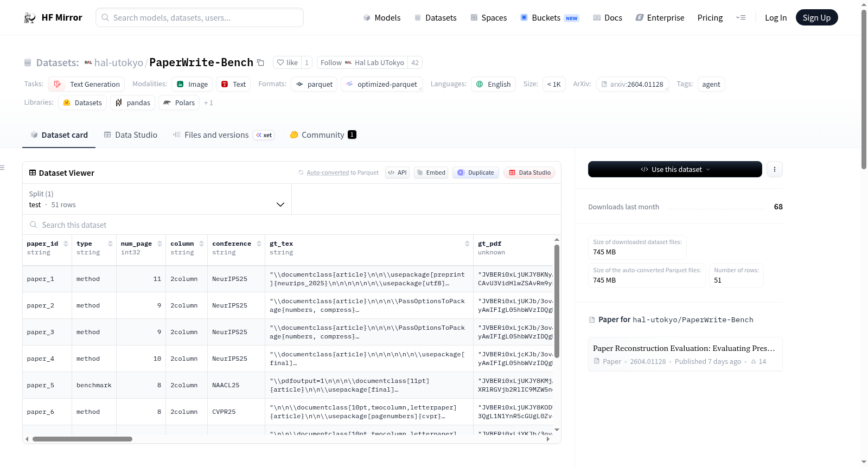Select the pandas library tag
Viewport: 868px width, 467px height.
point(133,103)
